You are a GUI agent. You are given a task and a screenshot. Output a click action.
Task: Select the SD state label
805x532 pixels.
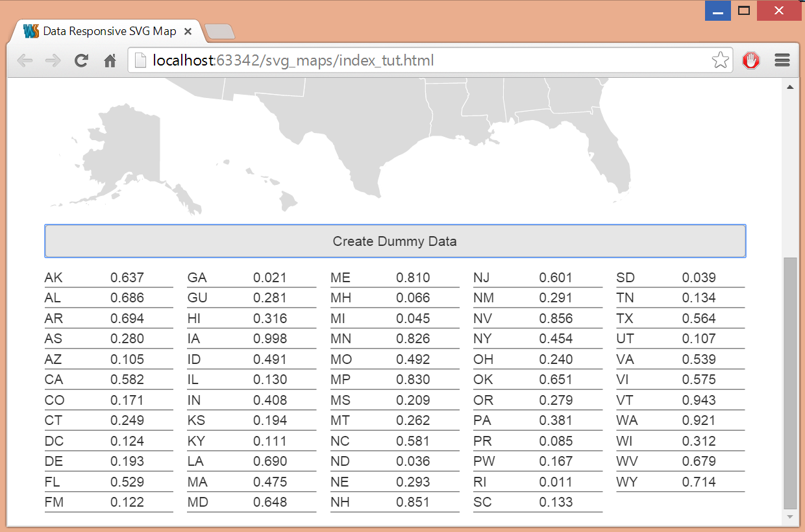[x=626, y=278]
